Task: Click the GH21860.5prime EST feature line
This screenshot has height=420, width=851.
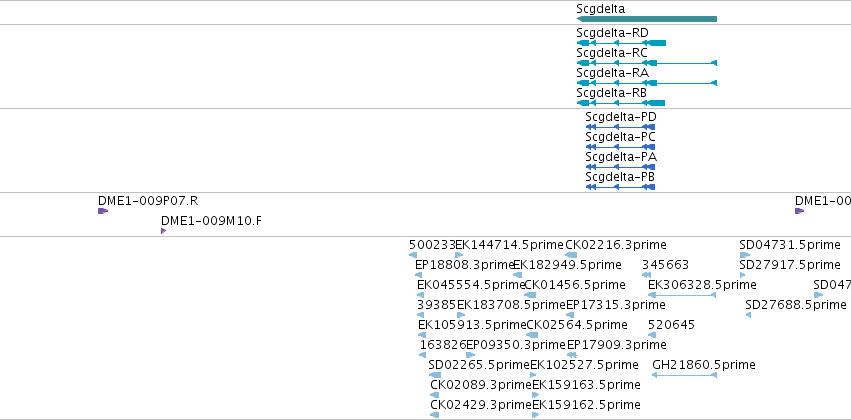Action: (684, 375)
